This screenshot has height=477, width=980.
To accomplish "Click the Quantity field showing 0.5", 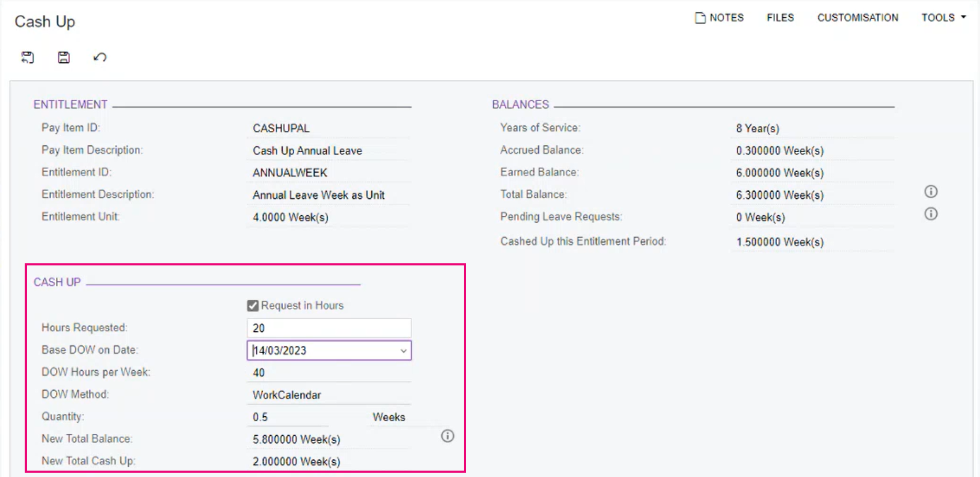I will point(290,417).
